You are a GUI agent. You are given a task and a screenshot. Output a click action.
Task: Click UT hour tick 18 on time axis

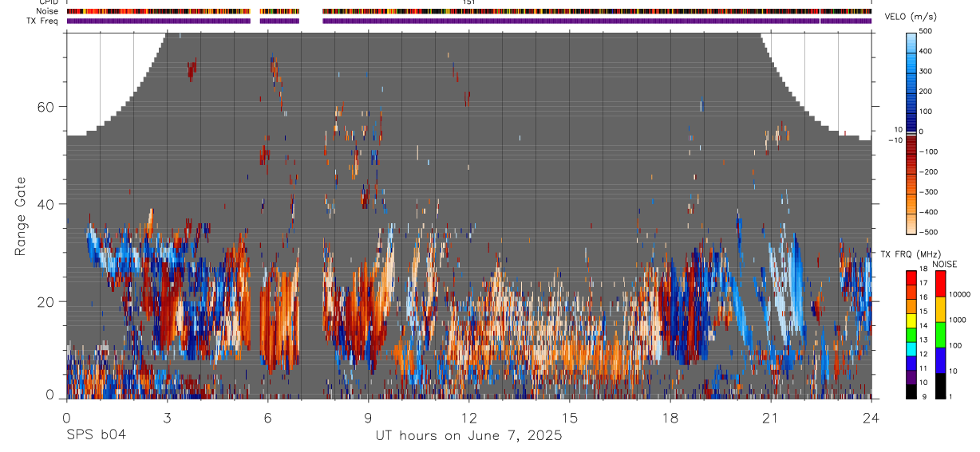670,417
